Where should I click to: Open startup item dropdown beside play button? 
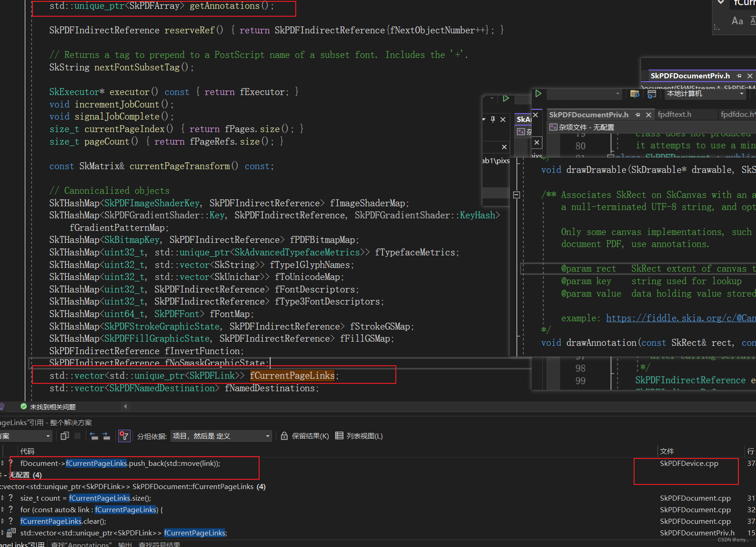pos(584,94)
